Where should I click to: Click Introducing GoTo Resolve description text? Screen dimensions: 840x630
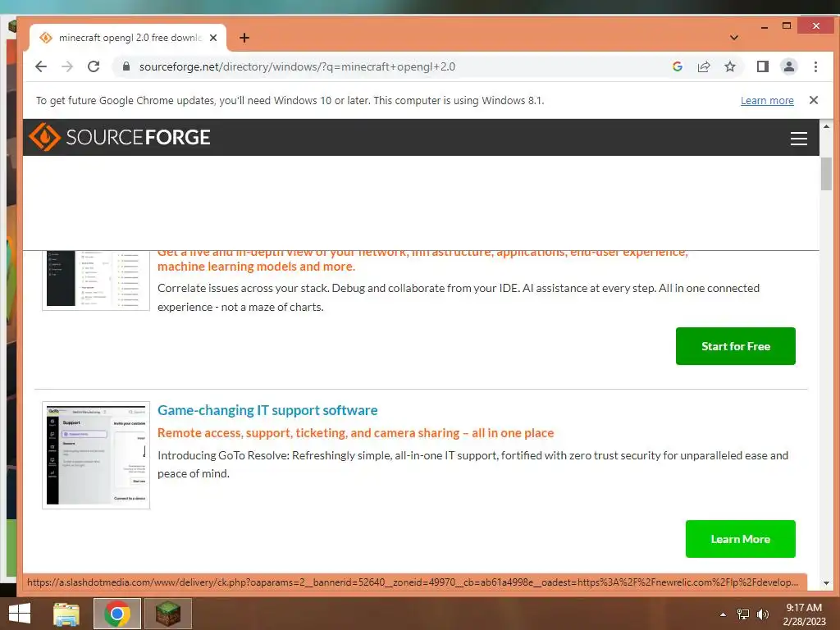pos(472,464)
